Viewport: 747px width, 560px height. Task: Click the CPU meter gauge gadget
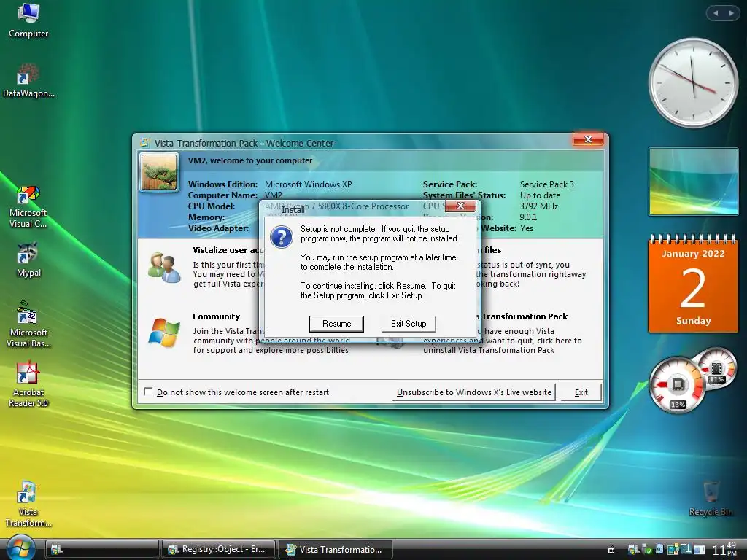coord(677,385)
